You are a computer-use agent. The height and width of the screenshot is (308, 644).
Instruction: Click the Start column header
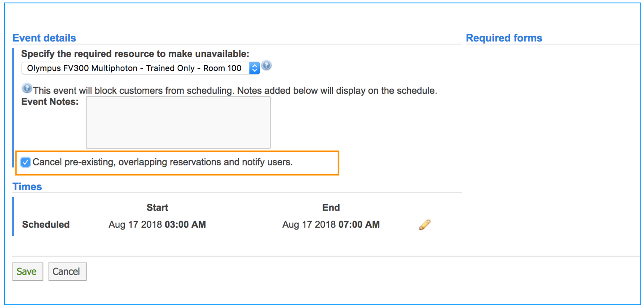157,208
